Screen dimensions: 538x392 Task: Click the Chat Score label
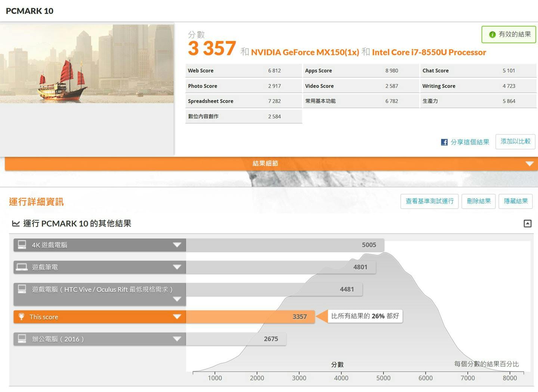(x=436, y=71)
